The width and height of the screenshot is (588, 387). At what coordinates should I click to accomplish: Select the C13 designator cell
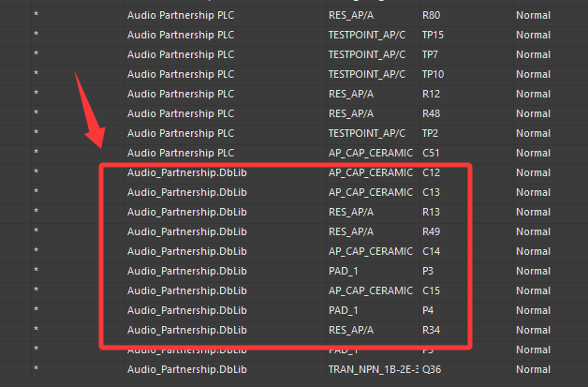pyautogui.click(x=466, y=192)
